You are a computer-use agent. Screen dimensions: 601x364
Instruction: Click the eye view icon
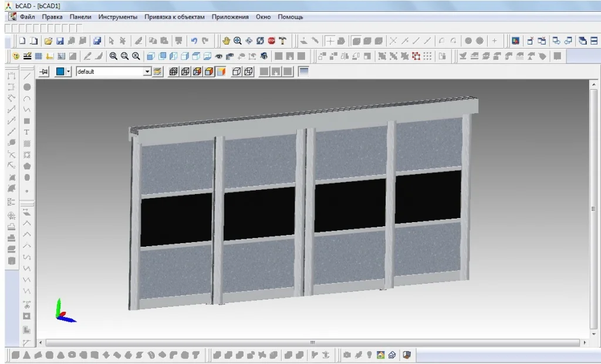pyautogui.click(x=219, y=56)
